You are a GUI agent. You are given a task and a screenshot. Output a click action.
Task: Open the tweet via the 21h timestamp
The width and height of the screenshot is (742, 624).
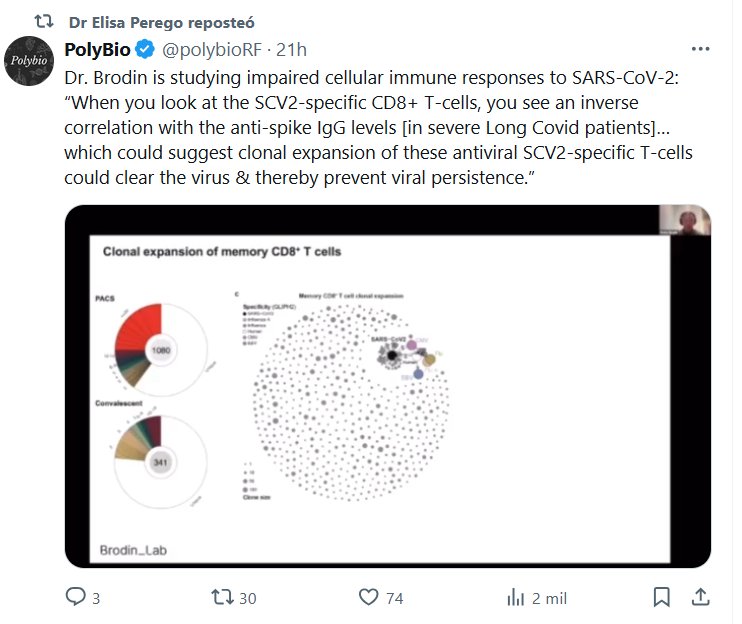pos(292,49)
